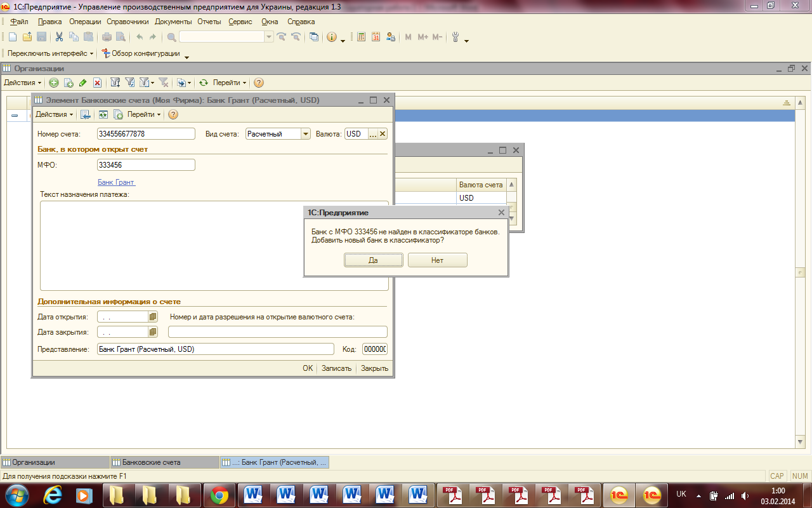Open the Правка menu
Image resolution: width=812 pixels, height=508 pixels.
[x=50, y=22]
